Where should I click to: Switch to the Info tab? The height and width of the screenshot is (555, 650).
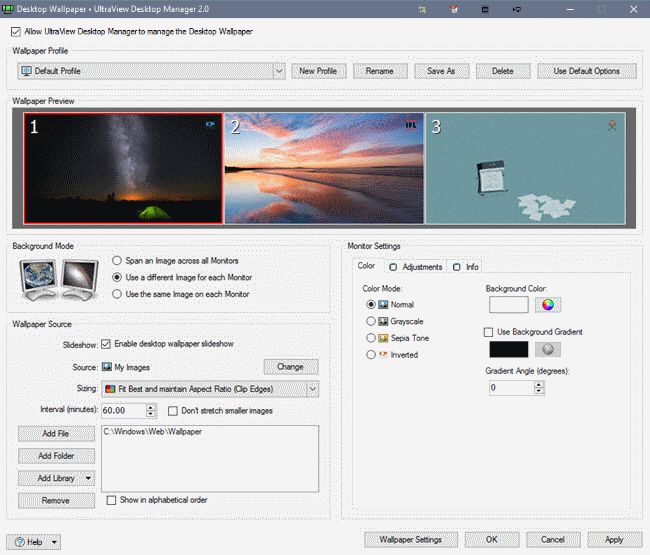point(466,267)
